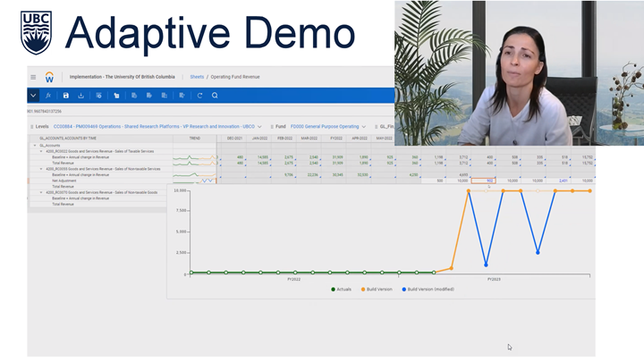Select the APR-2022 column header
This screenshot has width=644, height=362.
(x=360, y=139)
